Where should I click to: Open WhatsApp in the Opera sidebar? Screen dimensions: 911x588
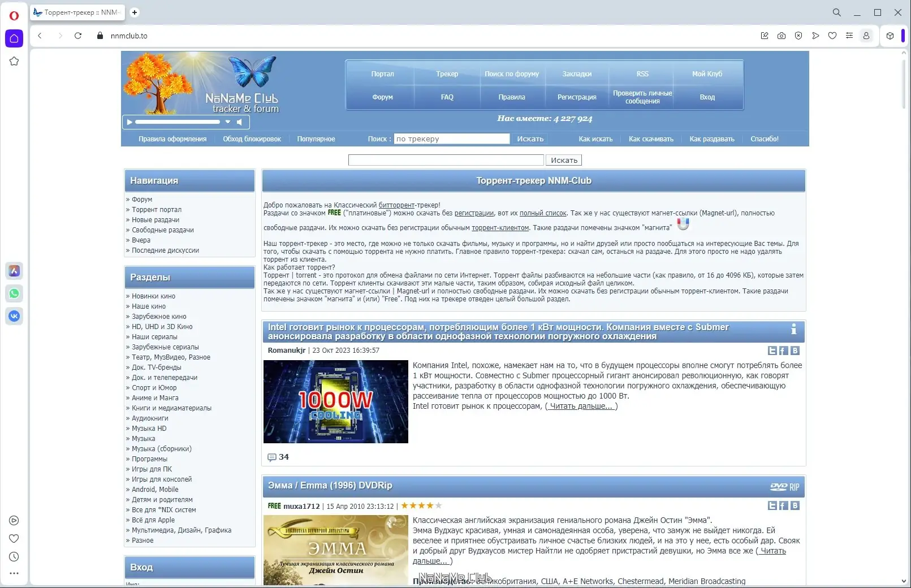(x=14, y=293)
